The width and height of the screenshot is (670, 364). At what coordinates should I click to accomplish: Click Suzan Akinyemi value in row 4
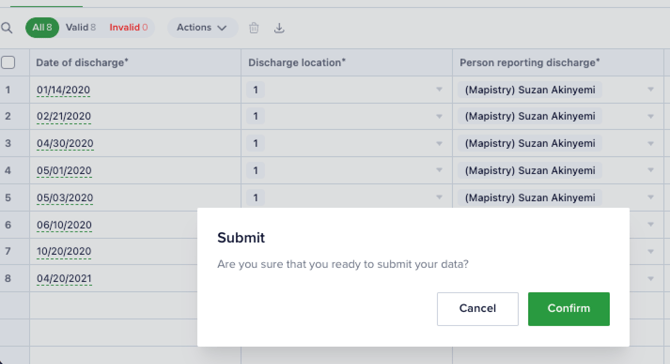pos(530,170)
